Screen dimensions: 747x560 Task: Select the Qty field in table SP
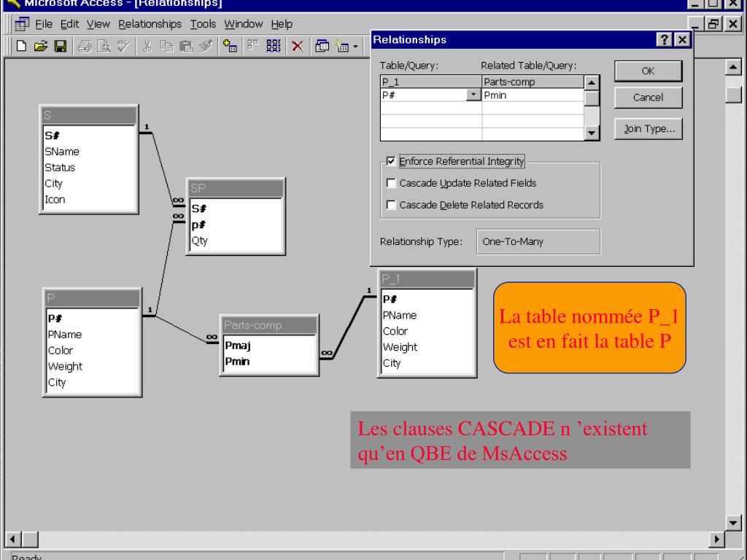point(236,241)
